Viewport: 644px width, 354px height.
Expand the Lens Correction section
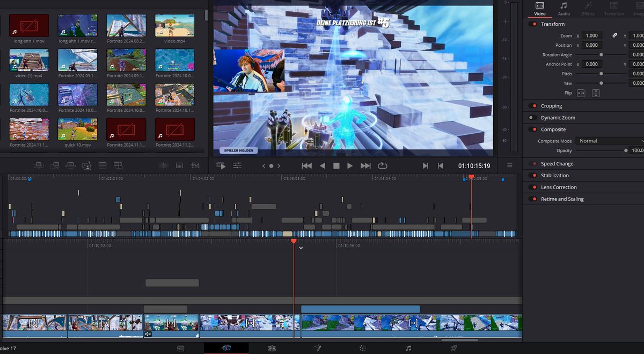pos(559,187)
